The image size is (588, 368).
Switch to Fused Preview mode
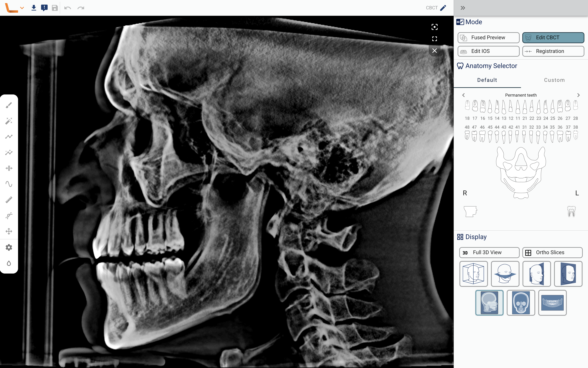click(488, 37)
